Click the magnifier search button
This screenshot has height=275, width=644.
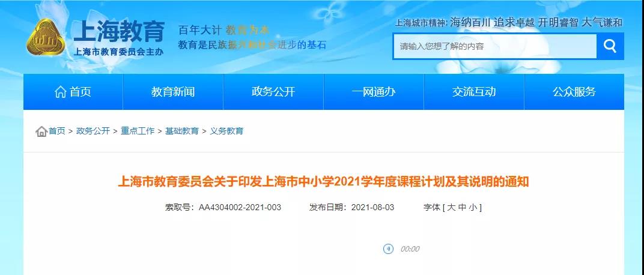[x=610, y=46]
